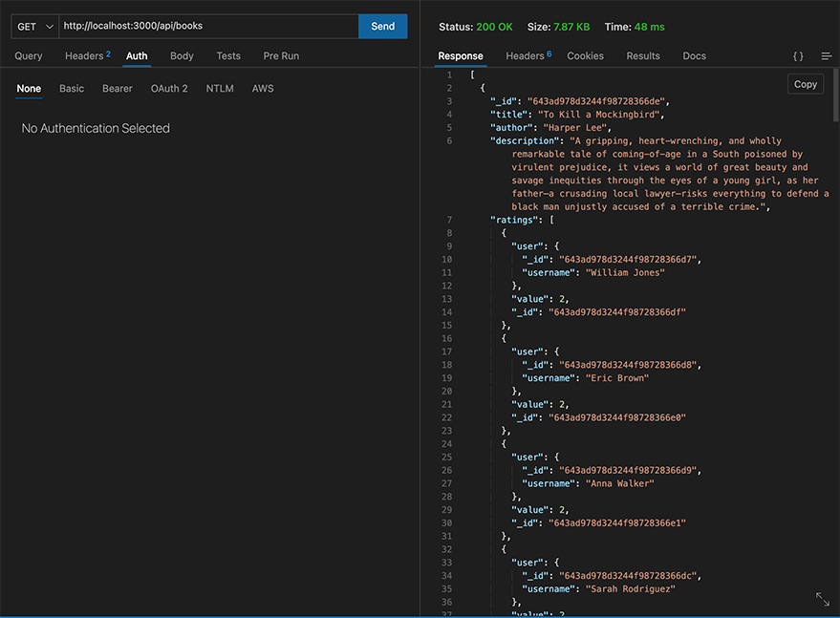Switch to the Query tab
The image size is (840, 618).
[29, 55]
